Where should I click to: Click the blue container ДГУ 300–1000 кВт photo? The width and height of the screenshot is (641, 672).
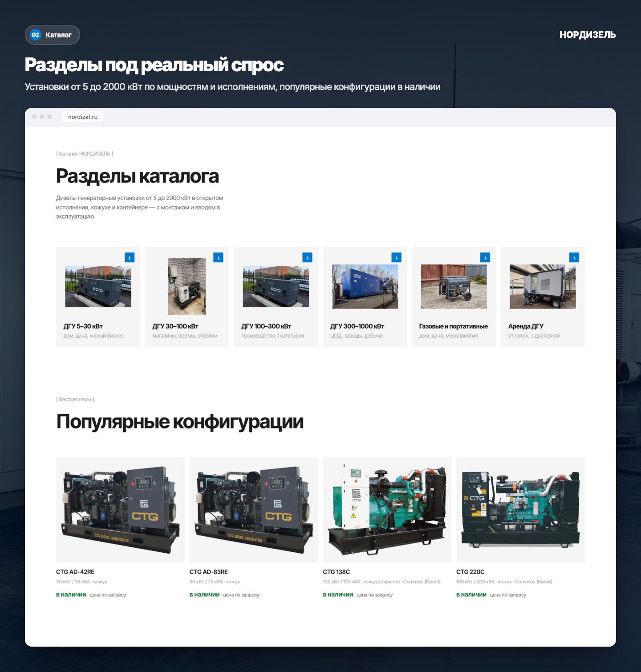(x=365, y=286)
